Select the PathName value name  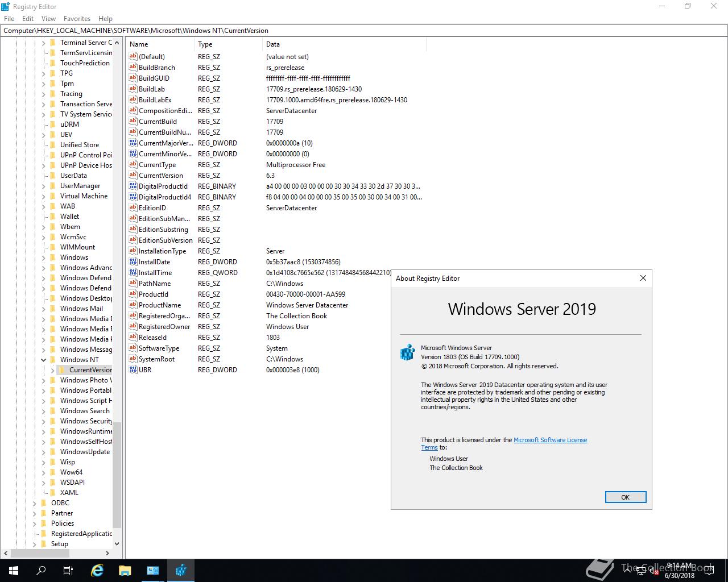point(155,283)
